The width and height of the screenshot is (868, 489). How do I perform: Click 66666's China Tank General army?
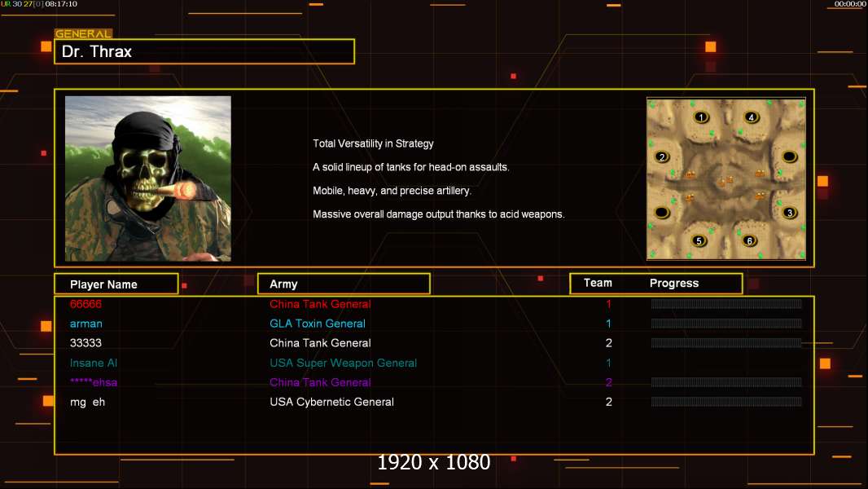320,304
